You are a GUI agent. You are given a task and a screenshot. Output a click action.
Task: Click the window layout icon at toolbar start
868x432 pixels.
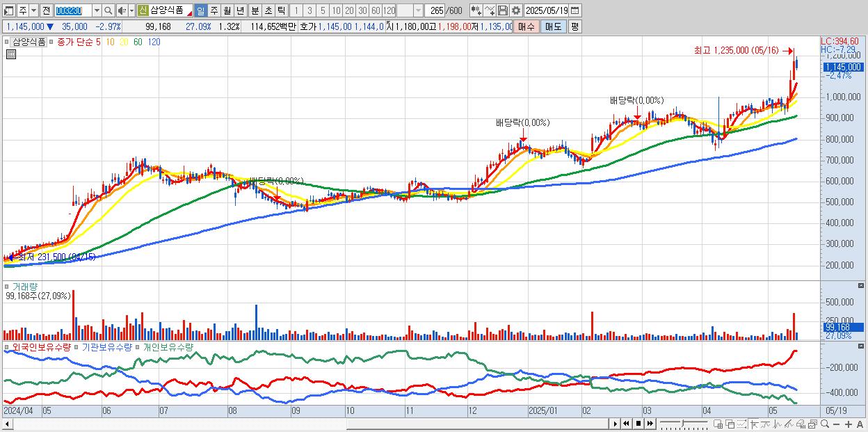8,10
